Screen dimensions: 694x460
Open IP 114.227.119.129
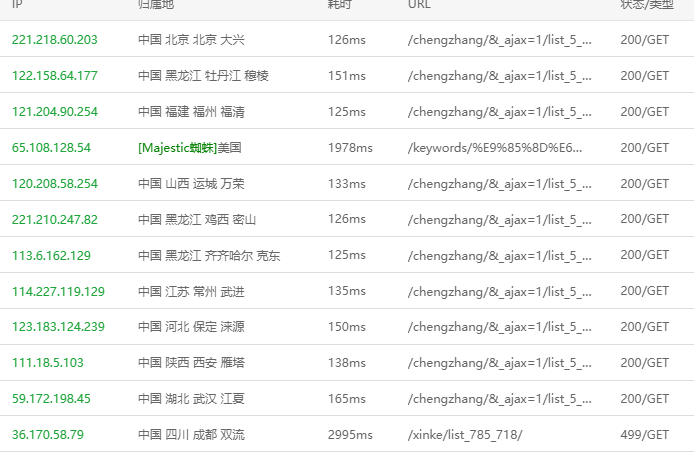pyautogui.click(x=58, y=291)
